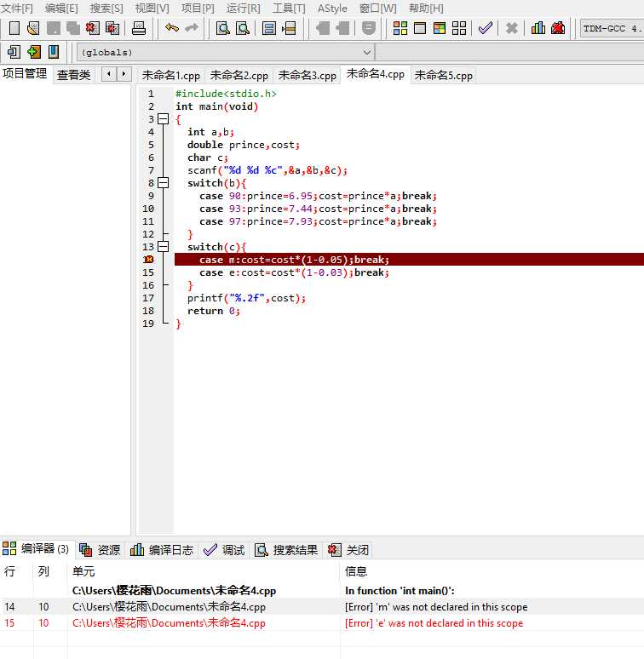Open the 搜索[S] menu

[x=106, y=9]
